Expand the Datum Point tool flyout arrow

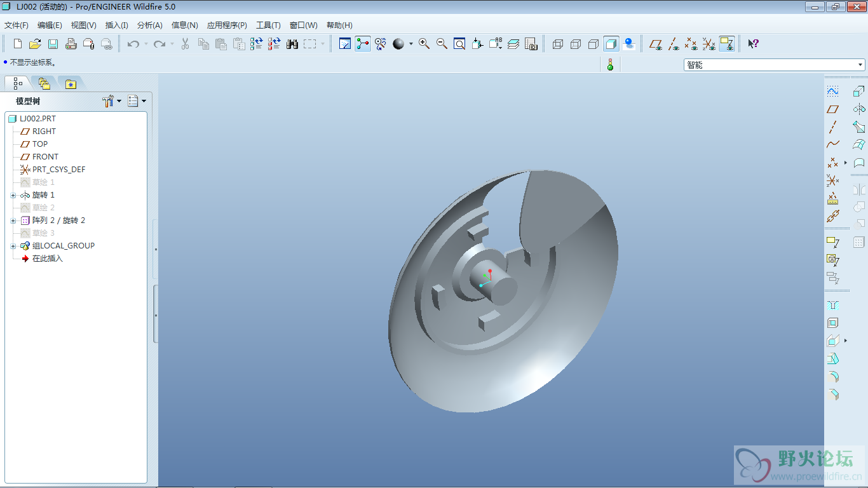coord(846,163)
